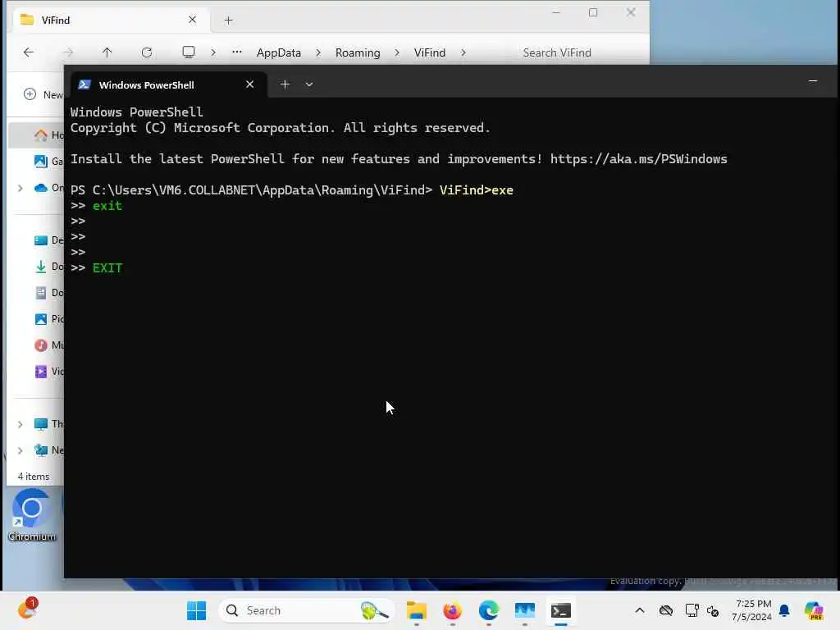The image size is (840, 630).
Task: Open the blue chart app on the taskbar
Action: pos(524,610)
